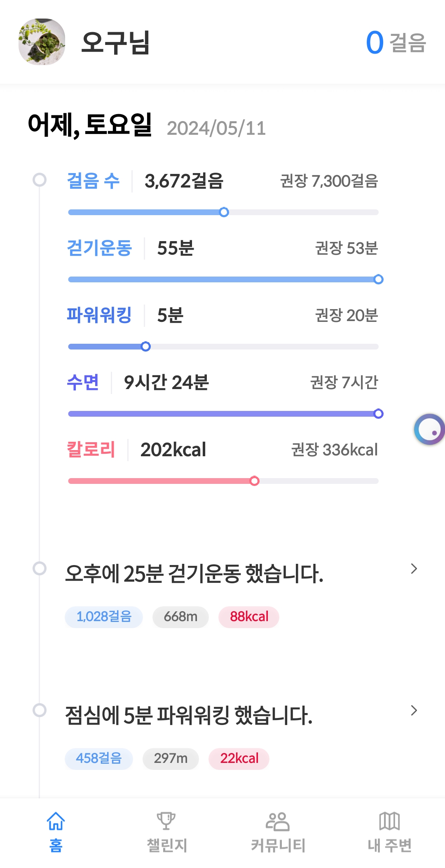445x868 pixels.
Task: Tap the floating assistant circle icon
Action: click(429, 429)
